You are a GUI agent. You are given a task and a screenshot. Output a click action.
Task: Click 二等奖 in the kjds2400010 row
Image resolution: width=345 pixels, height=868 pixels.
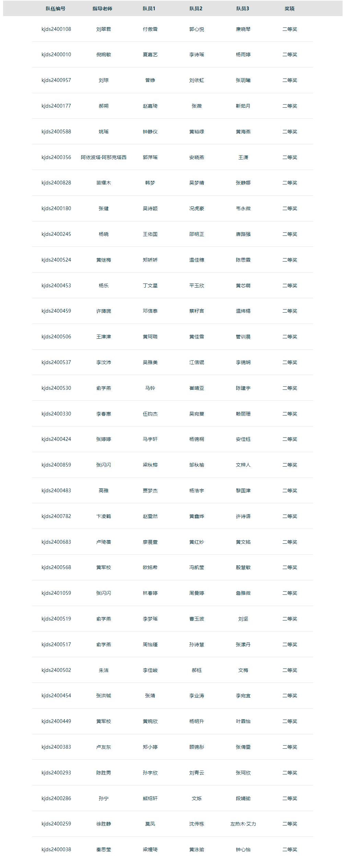coord(290,55)
